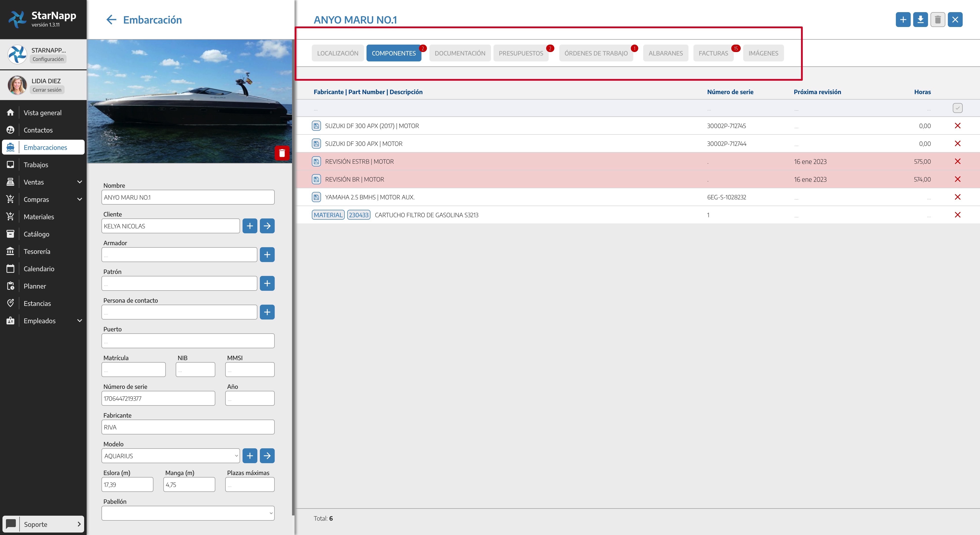Image resolution: width=980 pixels, height=535 pixels.
Task: Open the Pabellón dropdown
Action: point(188,513)
